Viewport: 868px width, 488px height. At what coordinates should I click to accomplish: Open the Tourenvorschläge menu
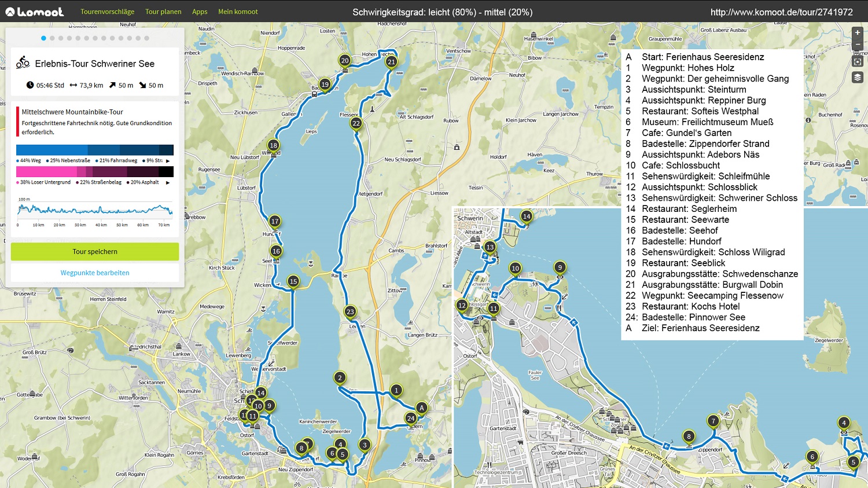(x=107, y=12)
